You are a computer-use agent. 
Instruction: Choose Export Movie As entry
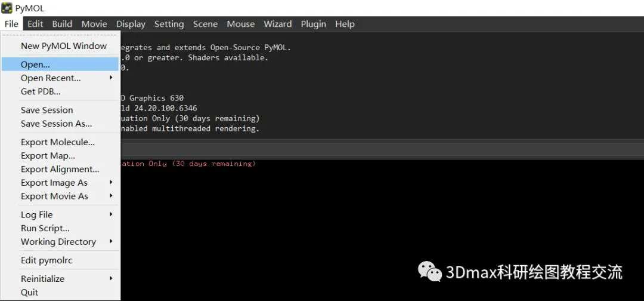(60, 196)
